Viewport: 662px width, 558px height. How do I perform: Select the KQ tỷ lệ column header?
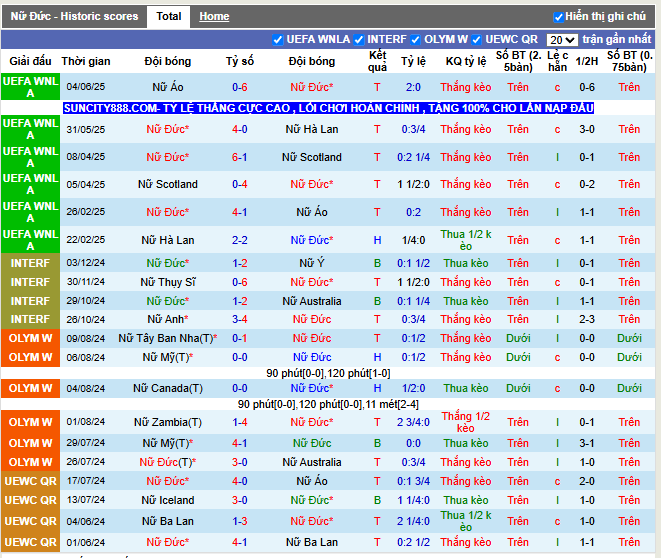466,62
